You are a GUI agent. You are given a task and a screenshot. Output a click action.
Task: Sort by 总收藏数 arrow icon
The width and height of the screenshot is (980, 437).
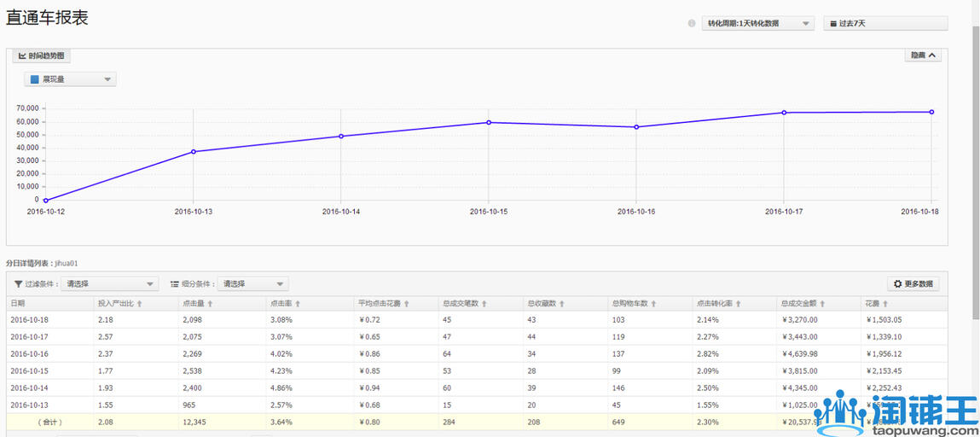[562, 304]
